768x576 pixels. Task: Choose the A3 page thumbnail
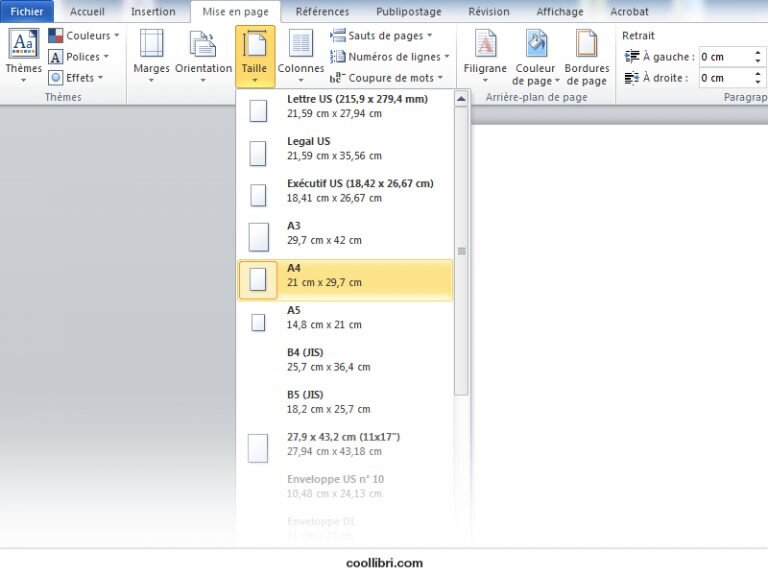pyautogui.click(x=259, y=237)
